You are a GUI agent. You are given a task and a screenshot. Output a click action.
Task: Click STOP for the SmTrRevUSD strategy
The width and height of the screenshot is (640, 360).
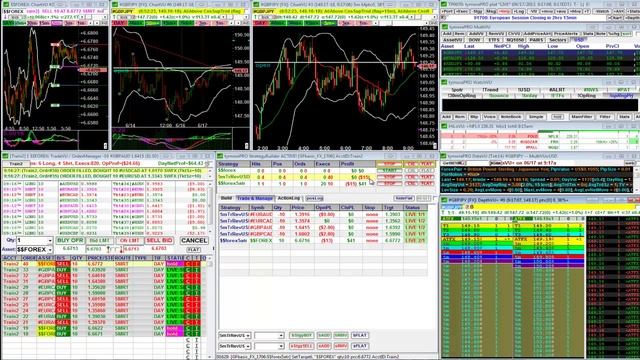[x=389, y=177]
